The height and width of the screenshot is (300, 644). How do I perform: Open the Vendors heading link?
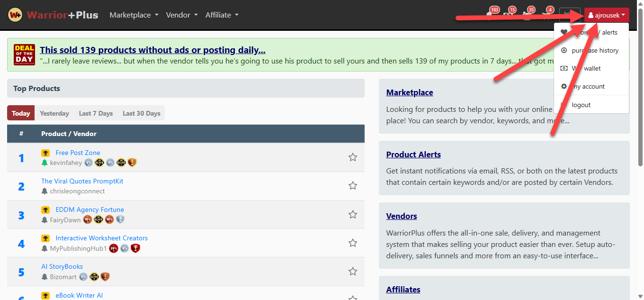click(x=402, y=216)
